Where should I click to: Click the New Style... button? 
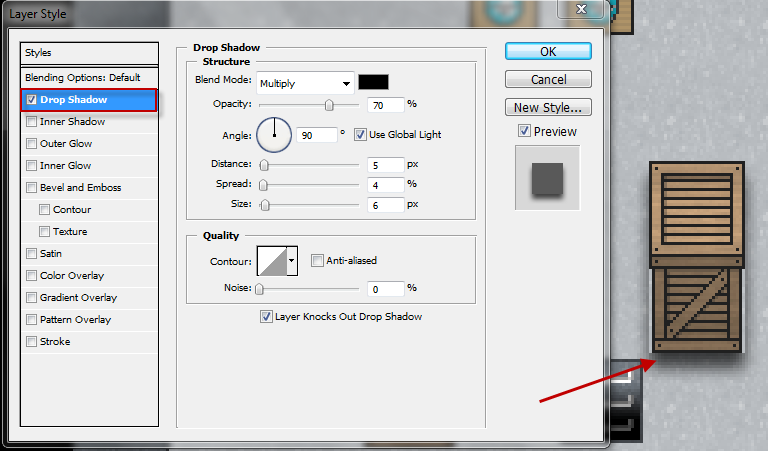(548, 107)
